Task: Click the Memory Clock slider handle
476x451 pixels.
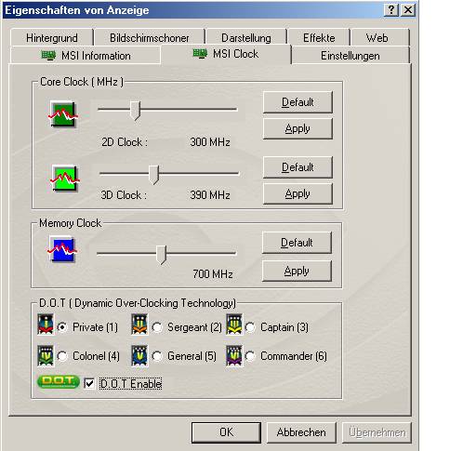Action: pos(161,255)
